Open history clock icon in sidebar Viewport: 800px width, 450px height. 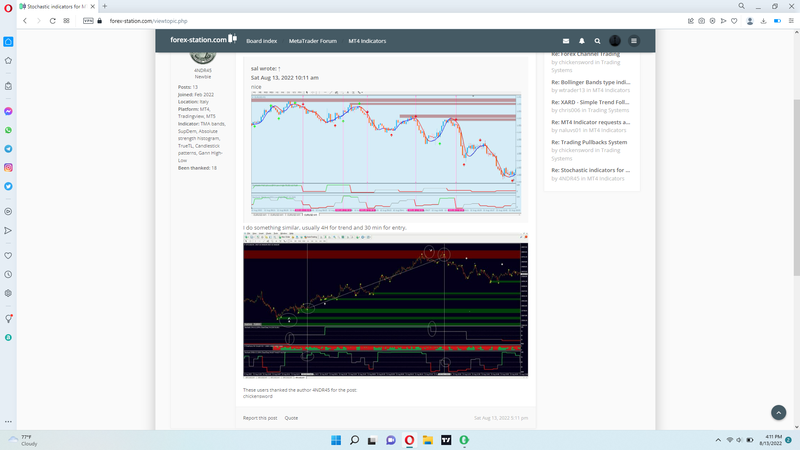(8, 274)
